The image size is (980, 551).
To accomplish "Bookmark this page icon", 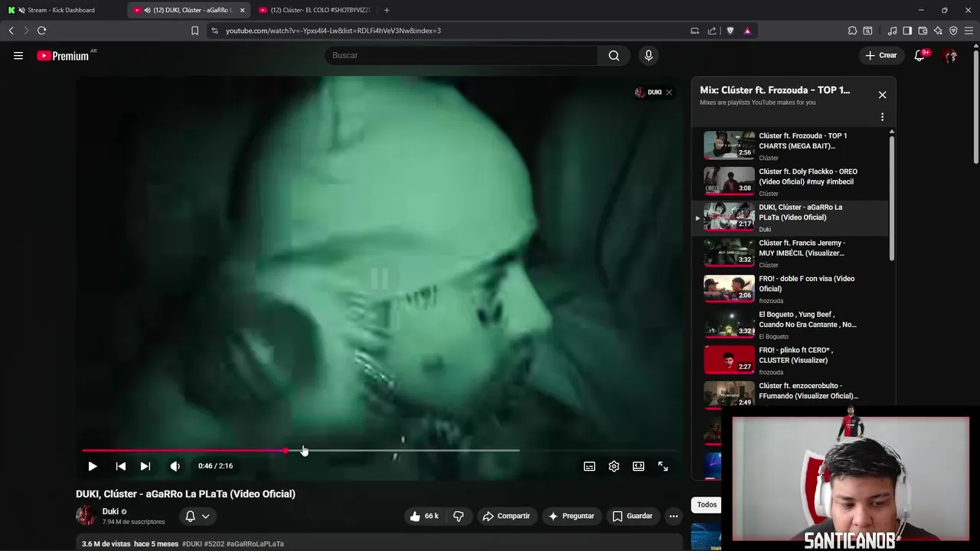I will tap(194, 31).
